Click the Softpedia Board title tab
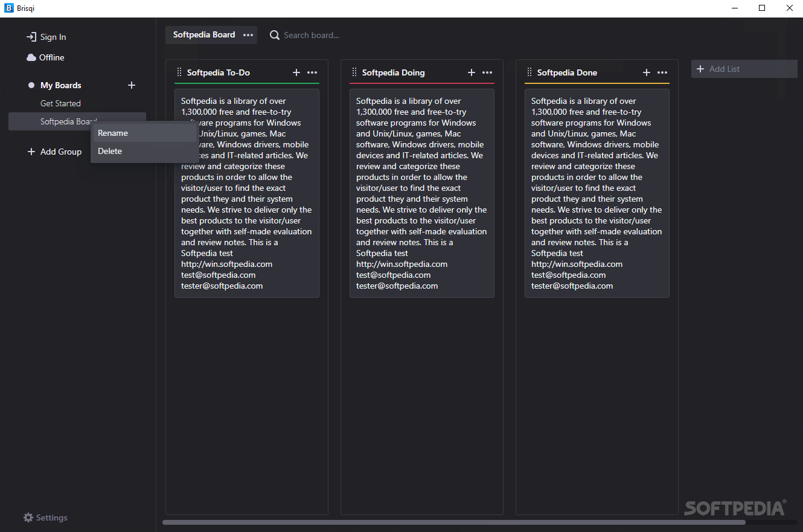Screen dimensions: 803x532 (x=204, y=35)
